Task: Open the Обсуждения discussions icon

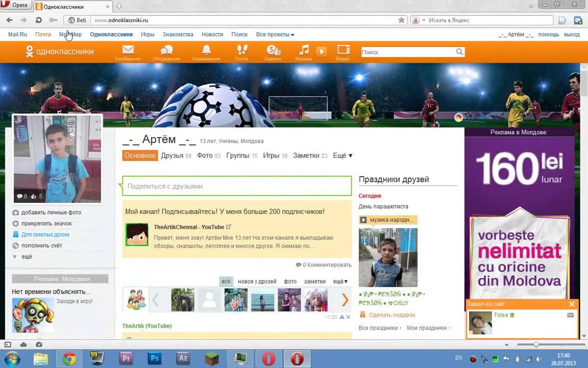Action: (x=166, y=52)
